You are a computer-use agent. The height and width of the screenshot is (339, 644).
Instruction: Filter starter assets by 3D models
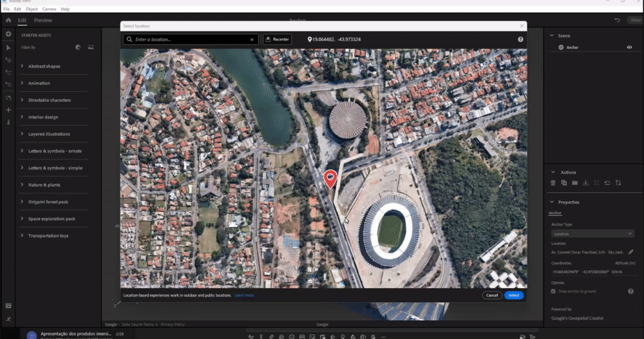[78, 47]
